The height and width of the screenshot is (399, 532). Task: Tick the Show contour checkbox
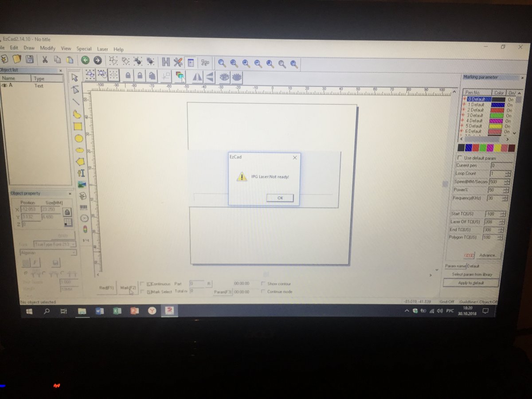[263, 284]
